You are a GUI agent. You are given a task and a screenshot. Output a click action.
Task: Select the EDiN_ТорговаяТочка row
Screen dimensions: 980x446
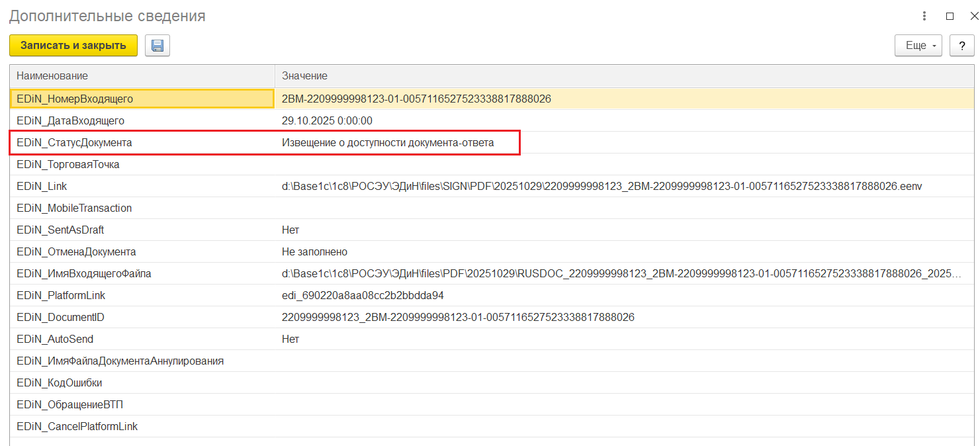tap(68, 165)
